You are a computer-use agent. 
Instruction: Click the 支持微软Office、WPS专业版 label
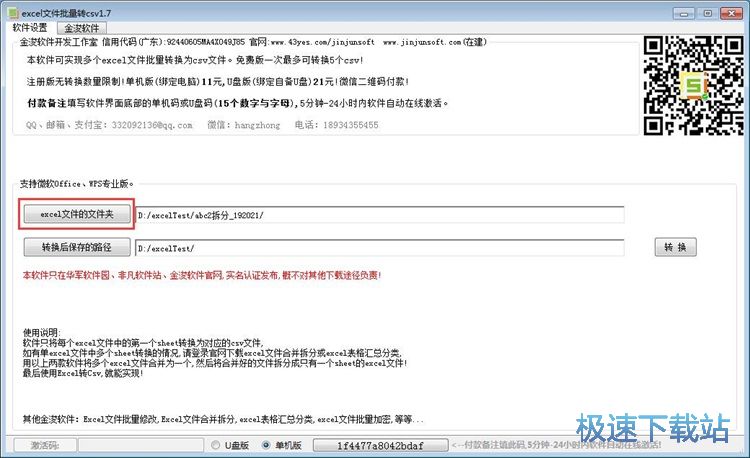coord(77,184)
